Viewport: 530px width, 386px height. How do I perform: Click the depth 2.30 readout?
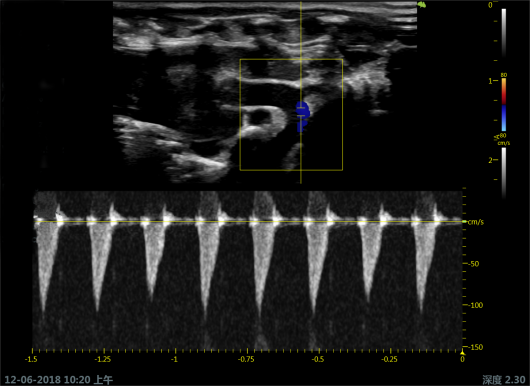pos(503,380)
